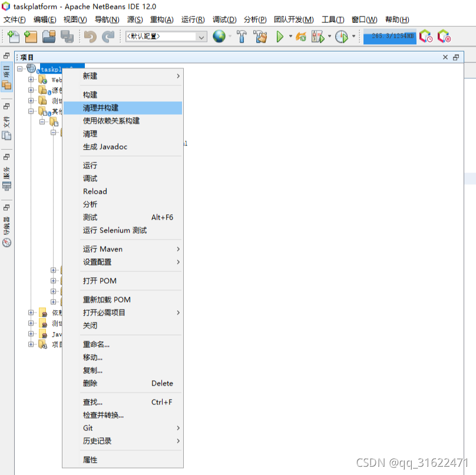Viewport: 476px width, 475px height.
Task: Open the 调试(D) menu
Action: point(224,19)
